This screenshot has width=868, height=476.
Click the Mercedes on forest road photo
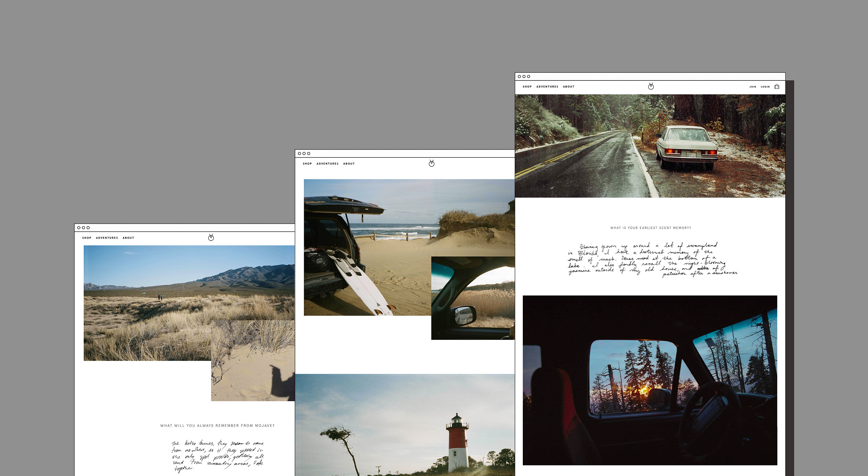[650, 146]
